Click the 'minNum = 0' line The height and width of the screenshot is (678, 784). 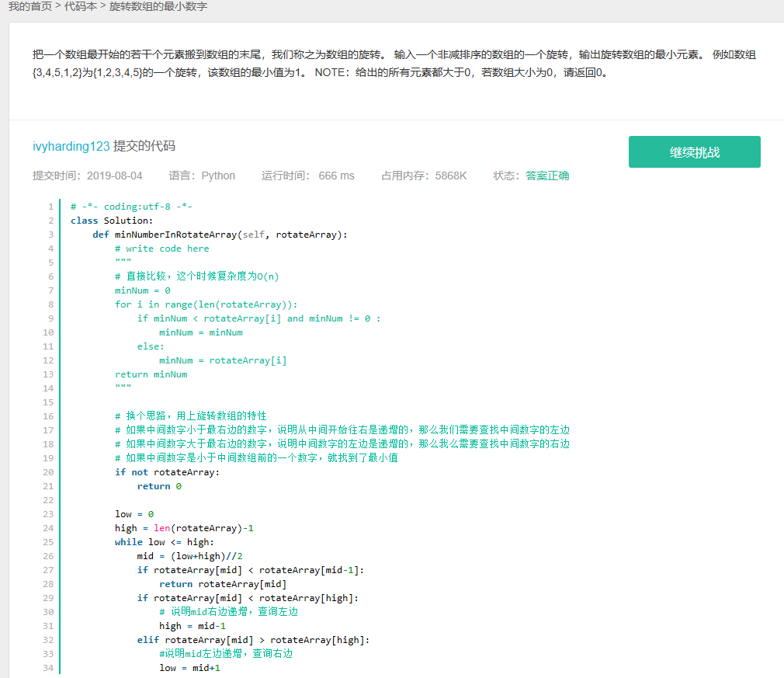point(143,290)
